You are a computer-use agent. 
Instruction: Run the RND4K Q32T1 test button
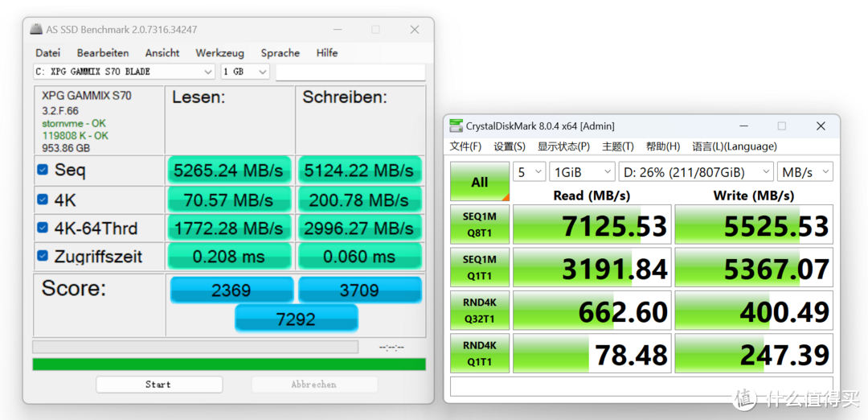tap(479, 310)
